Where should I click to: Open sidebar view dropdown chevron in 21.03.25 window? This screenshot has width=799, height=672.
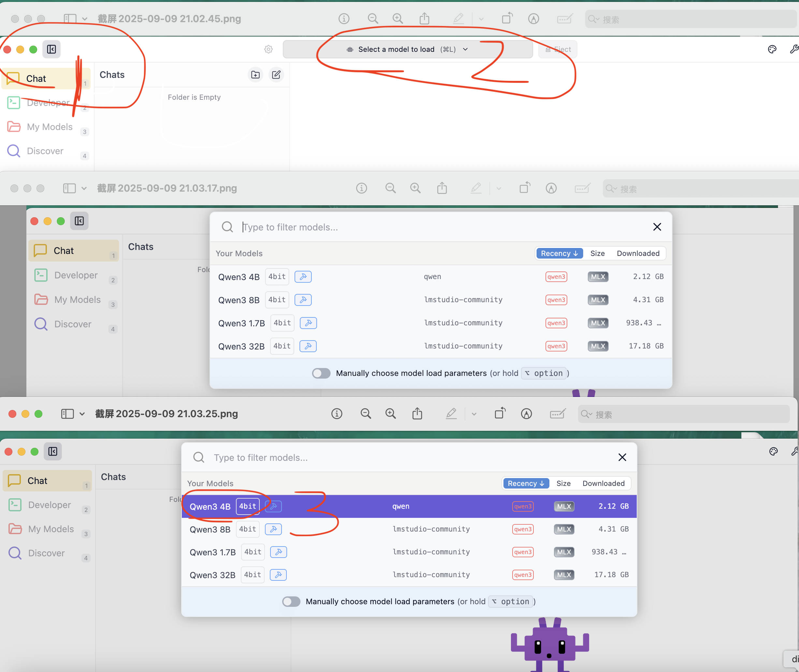[82, 414]
